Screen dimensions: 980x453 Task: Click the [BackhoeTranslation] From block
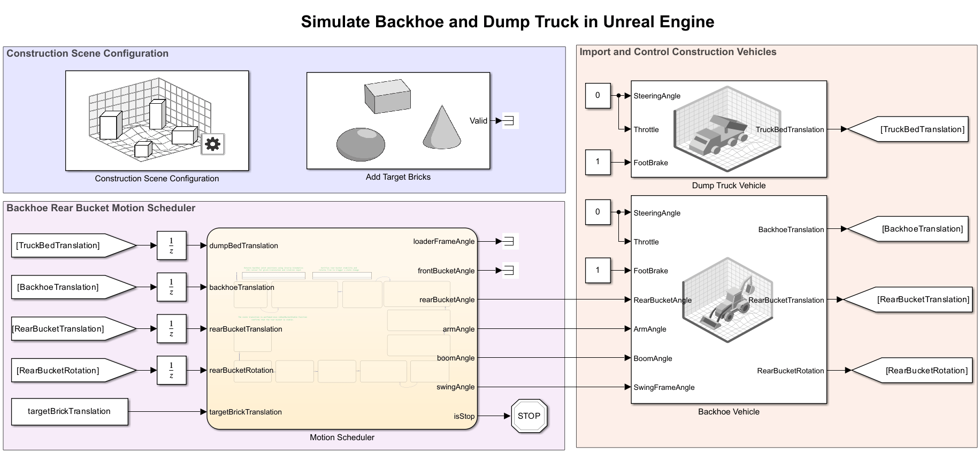point(74,287)
